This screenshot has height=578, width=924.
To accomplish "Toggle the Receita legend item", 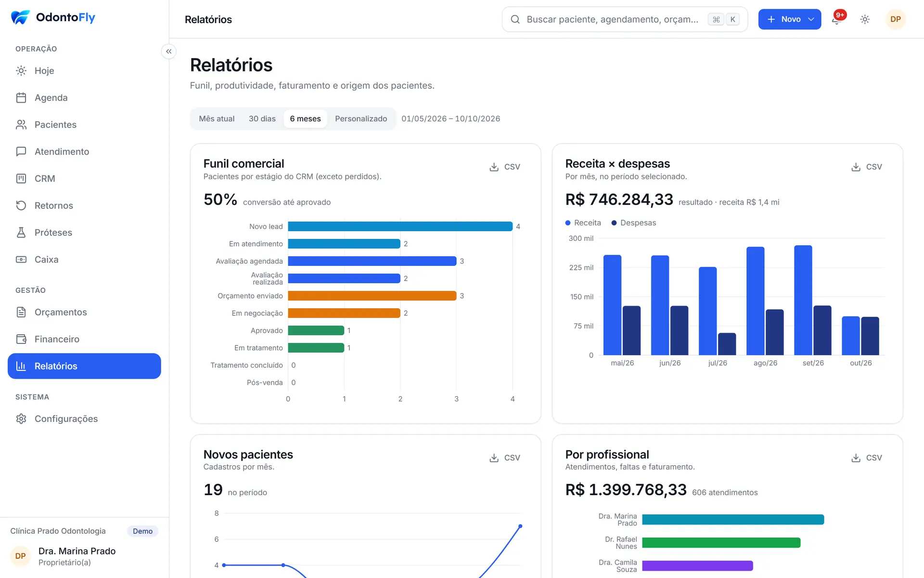I will tap(583, 223).
